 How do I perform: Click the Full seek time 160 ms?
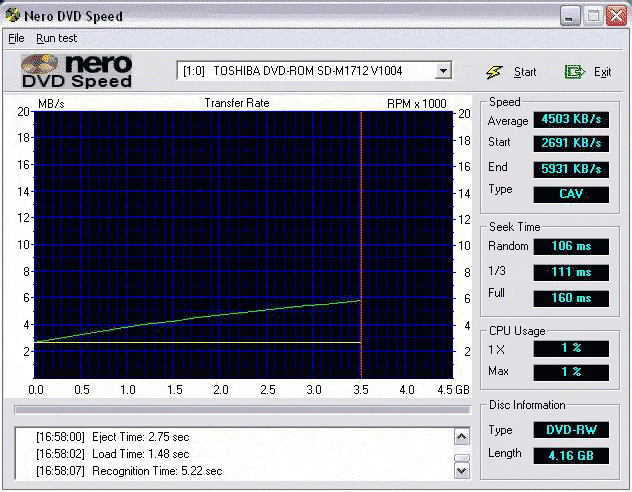[571, 298]
